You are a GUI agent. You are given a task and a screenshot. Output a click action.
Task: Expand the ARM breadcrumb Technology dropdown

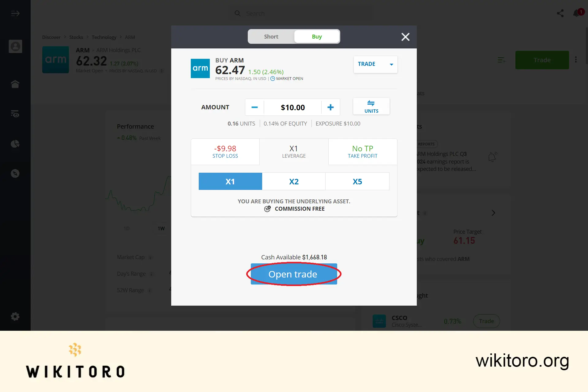[x=104, y=37]
